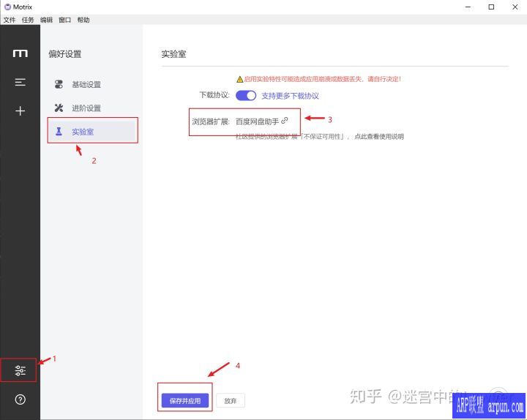Open the 帮助 menu
This screenshot has height=420, width=527.
(x=83, y=20)
